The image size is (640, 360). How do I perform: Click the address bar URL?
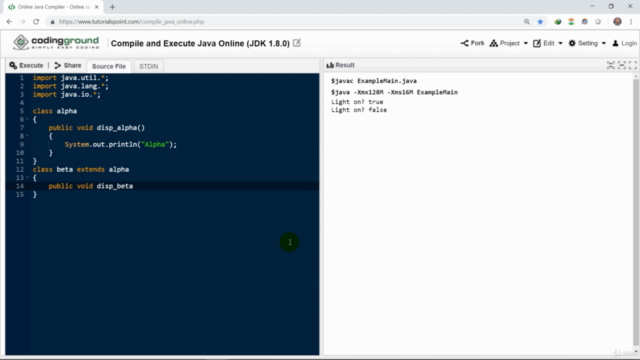pyautogui.click(x=131, y=22)
